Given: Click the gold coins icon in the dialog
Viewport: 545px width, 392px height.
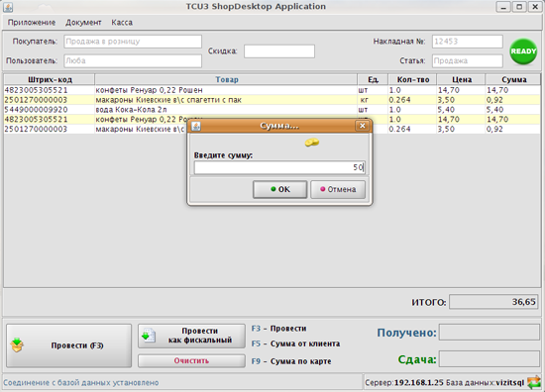Looking at the screenshot, I should pyautogui.click(x=312, y=142).
